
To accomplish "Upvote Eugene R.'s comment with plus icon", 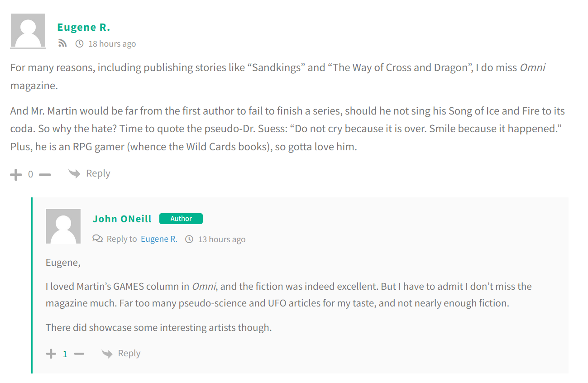I will point(16,174).
